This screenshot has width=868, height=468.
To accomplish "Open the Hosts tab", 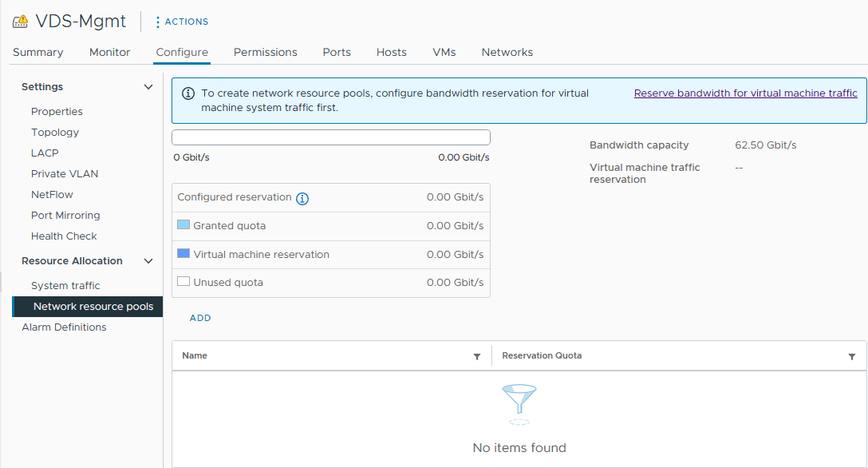I will point(391,52).
